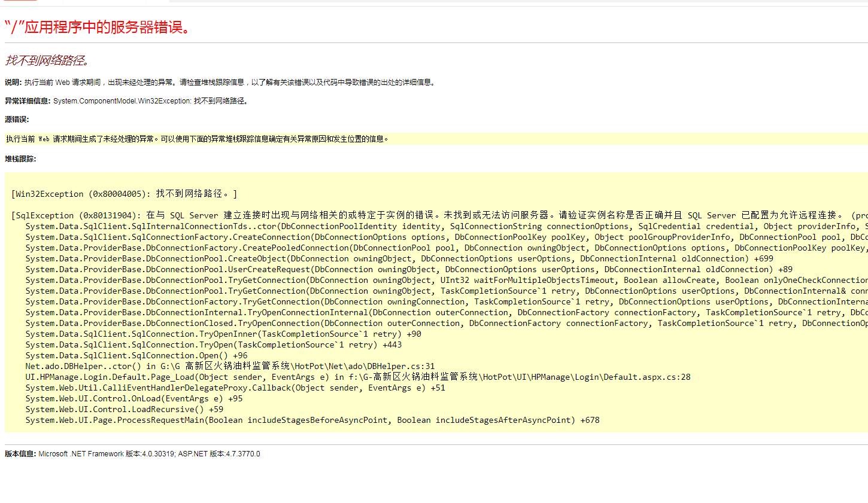This screenshot has height=503, width=868.
Task: Click the SqlConnection.TryOpenInner +90 line
Action: tap(223, 334)
